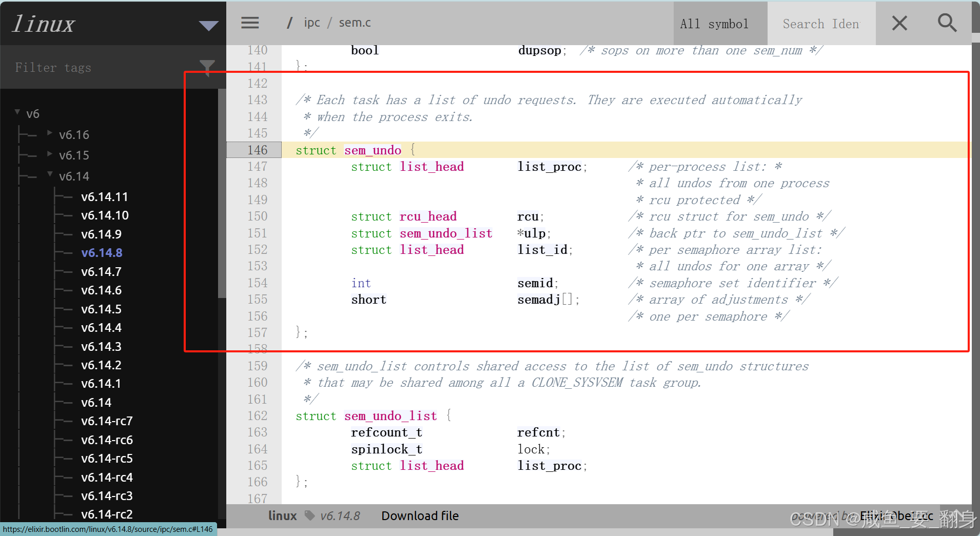Click line number 159
The image size is (980, 536).
click(258, 366)
